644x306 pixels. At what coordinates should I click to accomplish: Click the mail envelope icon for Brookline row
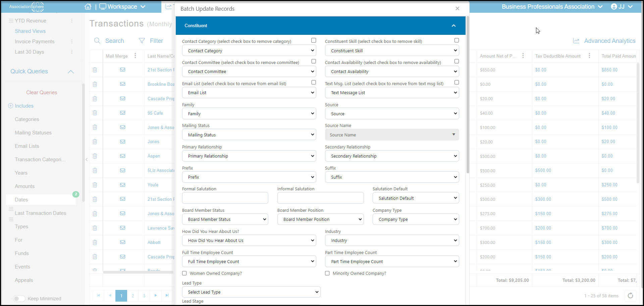[x=123, y=84]
